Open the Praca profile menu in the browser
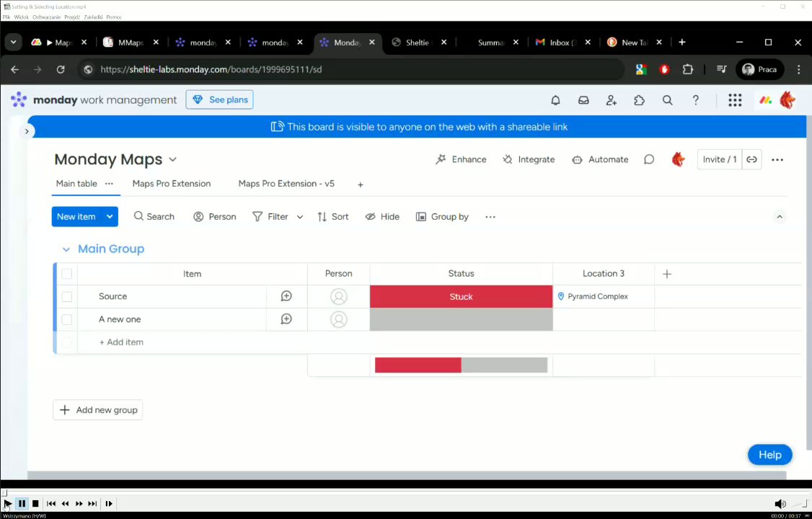The image size is (812, 519). 759,69
